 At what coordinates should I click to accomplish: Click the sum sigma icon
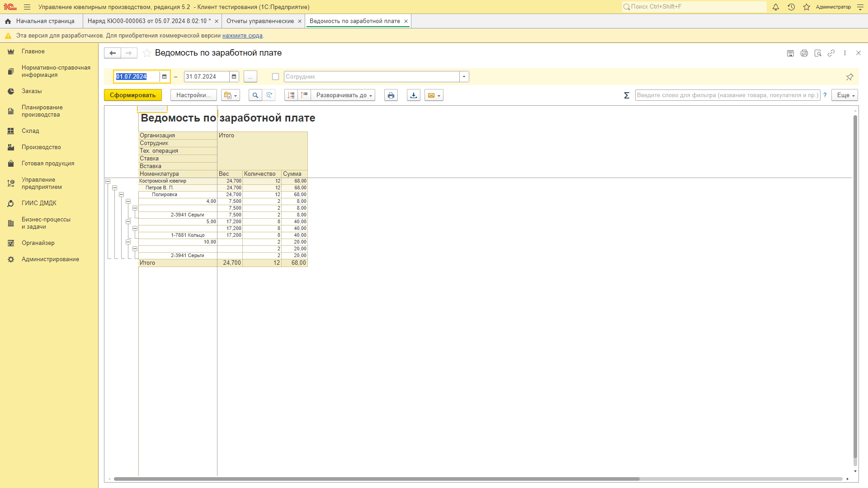tap(627, 95)
